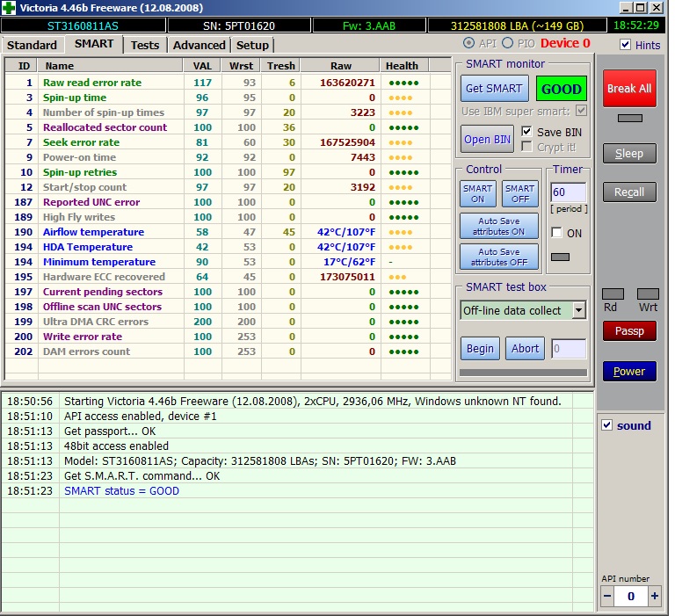Open the Off-line data collect dropdown

(x=578, y=310)
